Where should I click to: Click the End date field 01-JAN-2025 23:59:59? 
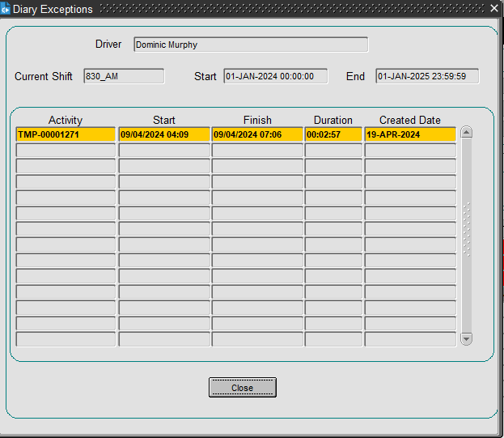pyautogui.click(x=427, y=76)
